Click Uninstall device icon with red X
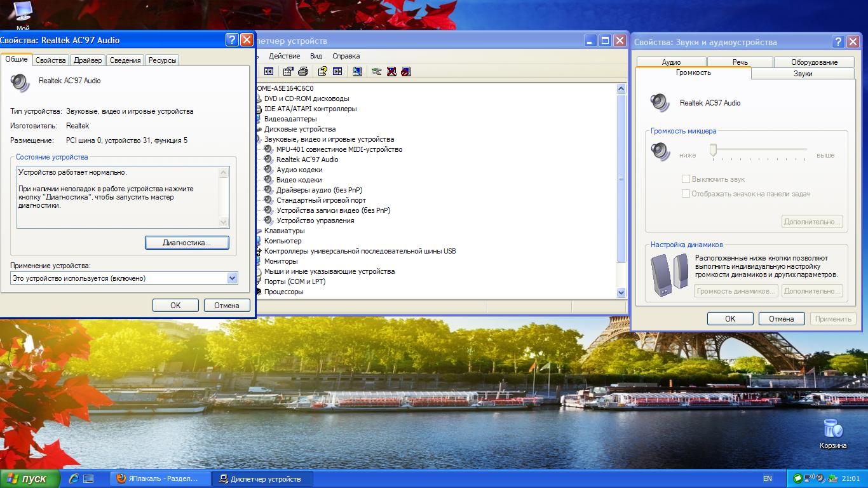Screen dimensions: 868x488 tap(391, 71)
